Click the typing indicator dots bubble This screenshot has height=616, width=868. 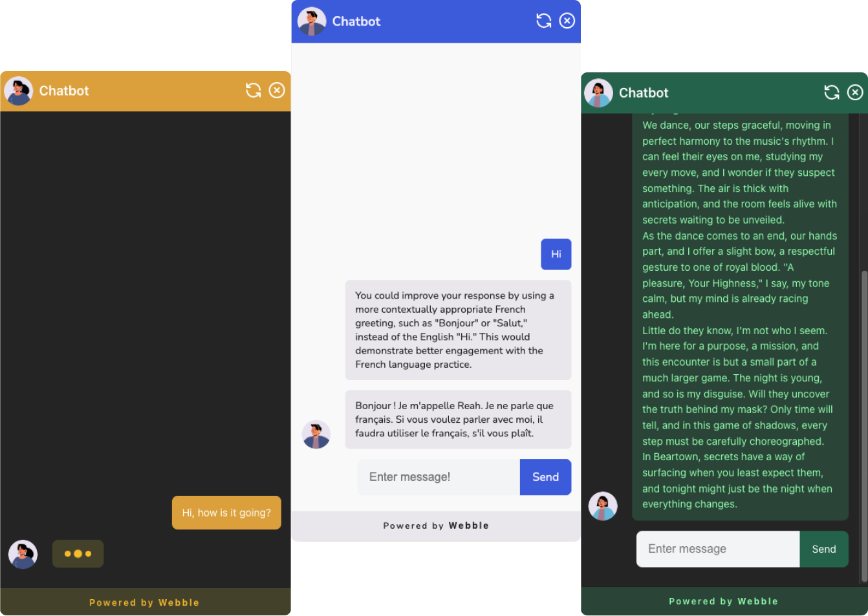78,554
